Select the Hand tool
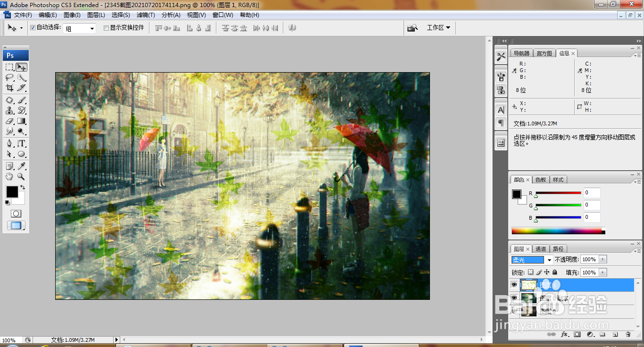644x347 pixels. coord(9,176)
